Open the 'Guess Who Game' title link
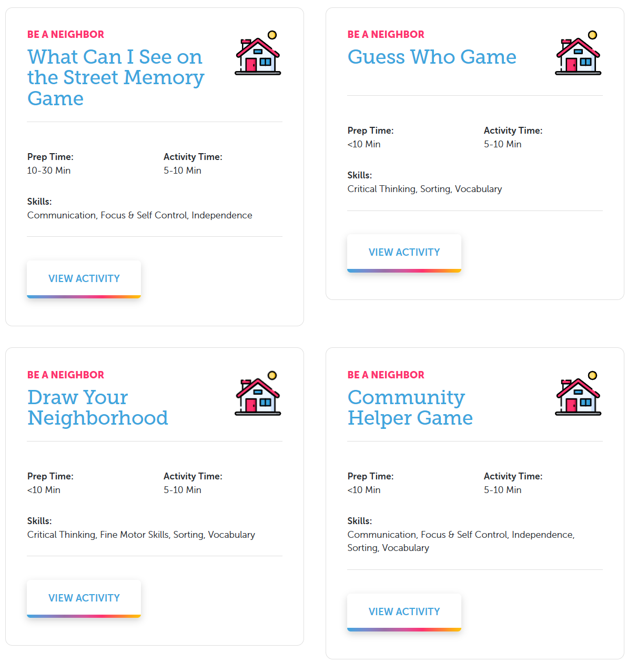Image resolution: width=637 pixels, height=672 pixels. (x=432, y=57)
